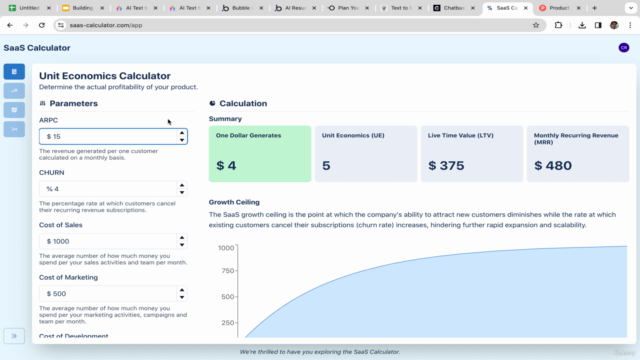Increase ARPC value with up arrow
The width and height of the screenshot is (640, 360).
point(182,133)
